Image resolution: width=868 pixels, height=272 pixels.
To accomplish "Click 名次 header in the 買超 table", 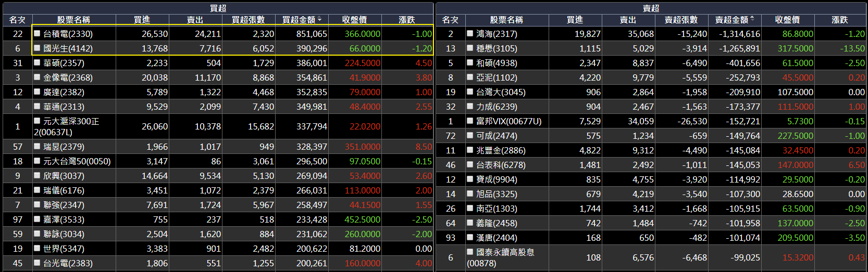I will tap(17, 20).
